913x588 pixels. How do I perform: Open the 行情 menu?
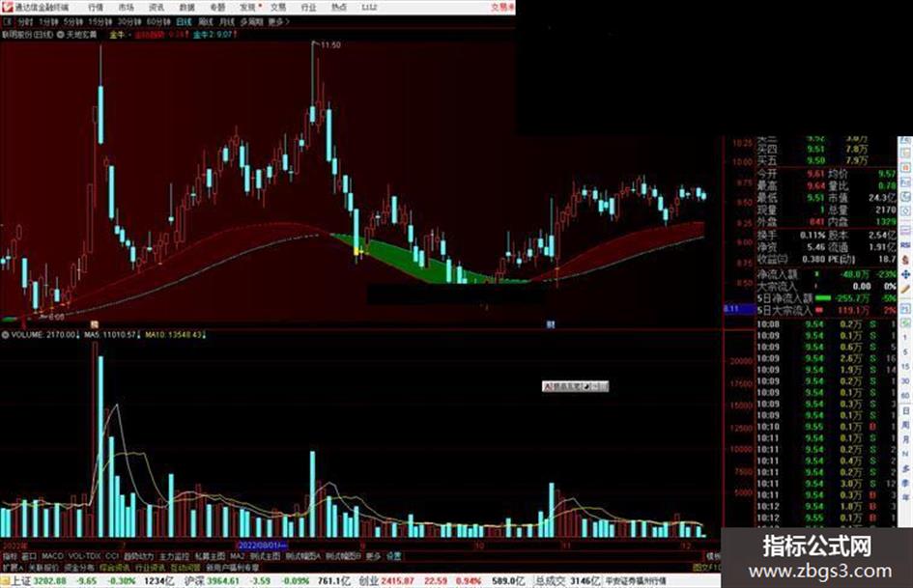click(96, 7)
